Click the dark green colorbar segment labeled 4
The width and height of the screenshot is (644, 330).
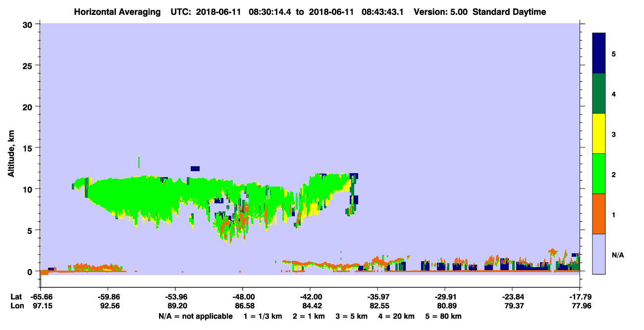[x=599, y=94]
